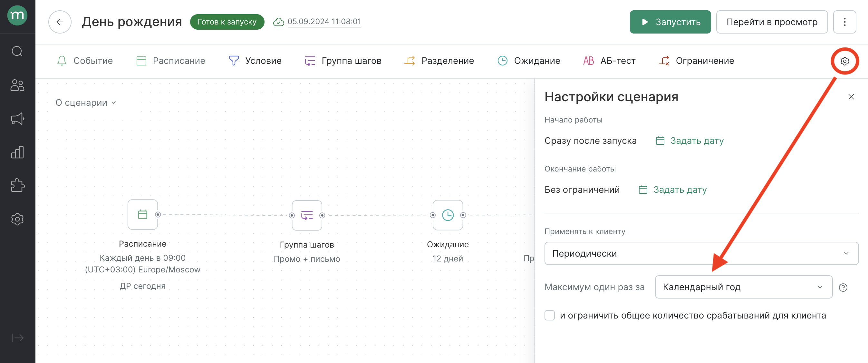
Task: Add an Ожидание step from the toolbar
Action: (x=529, y=61)
